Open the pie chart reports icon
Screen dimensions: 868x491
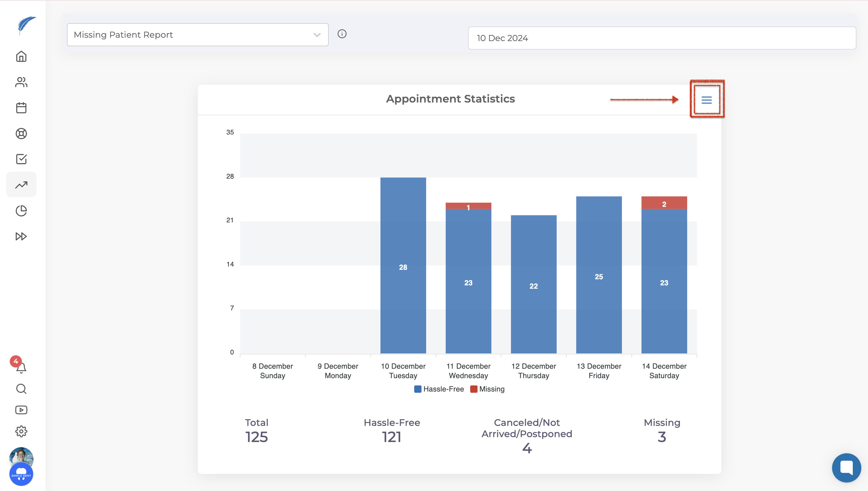coord(21,211)
